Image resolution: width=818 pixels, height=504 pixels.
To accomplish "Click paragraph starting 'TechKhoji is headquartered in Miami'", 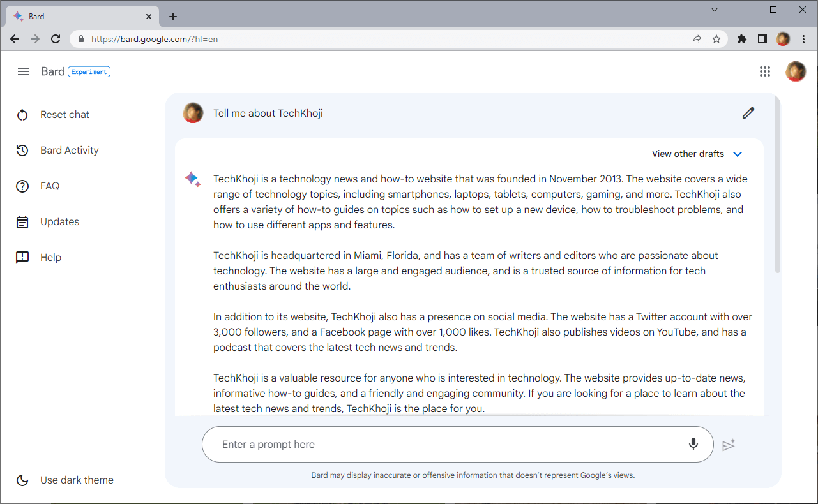I will [466, 271].
